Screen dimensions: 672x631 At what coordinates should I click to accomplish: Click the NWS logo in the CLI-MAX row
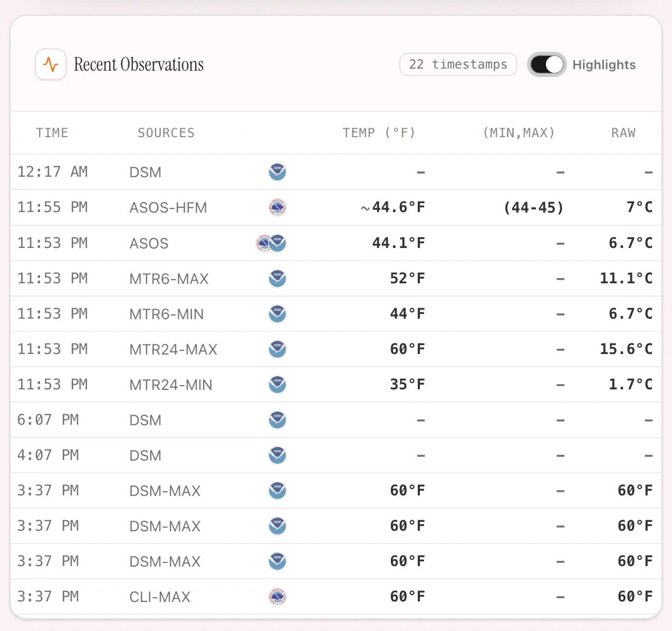(277, 597)
